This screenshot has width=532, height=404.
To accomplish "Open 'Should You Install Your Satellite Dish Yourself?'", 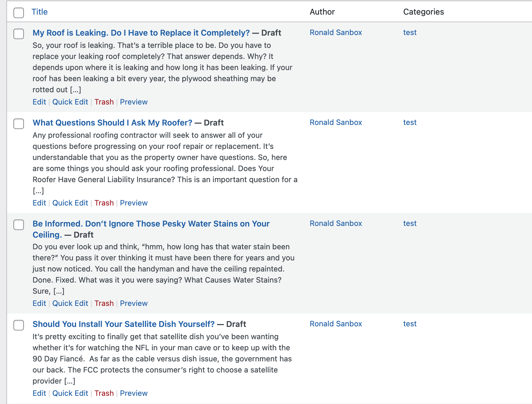I will 123,324.
